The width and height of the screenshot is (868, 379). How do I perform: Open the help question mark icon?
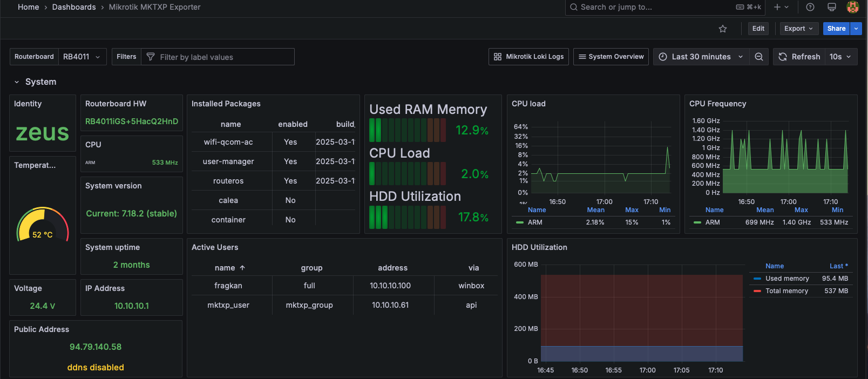[810, 7]
